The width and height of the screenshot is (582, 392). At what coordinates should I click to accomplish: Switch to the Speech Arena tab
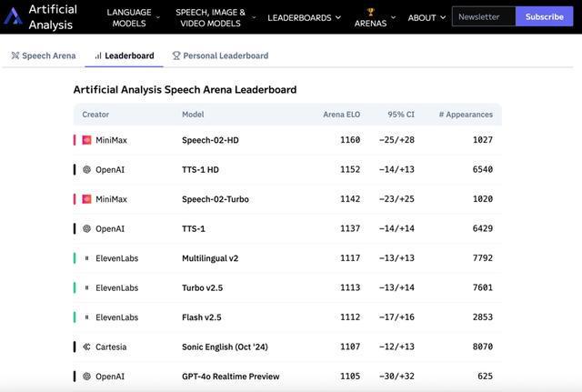click(44, 55)
